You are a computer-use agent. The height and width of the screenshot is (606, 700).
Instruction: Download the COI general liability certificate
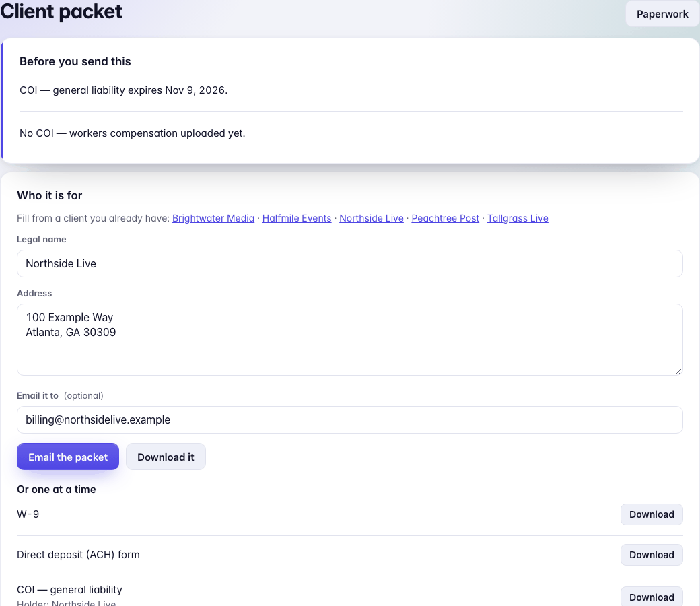coord(652,597)
